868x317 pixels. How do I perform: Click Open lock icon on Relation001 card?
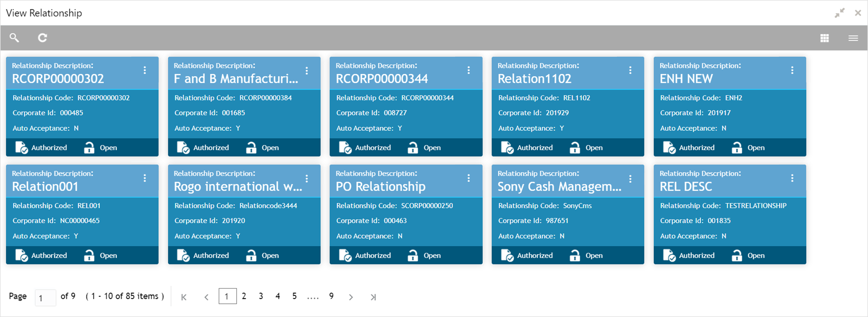pos(89,255)
